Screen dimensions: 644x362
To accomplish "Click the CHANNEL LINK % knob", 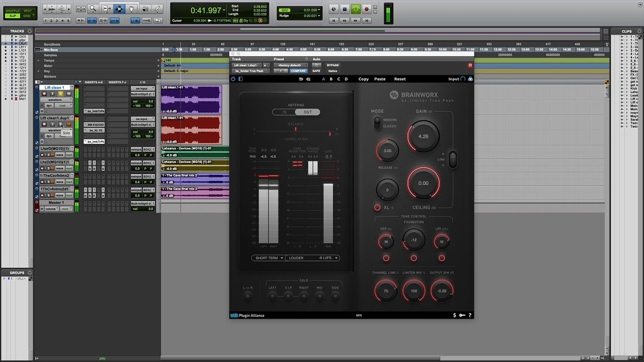I will (x=386, y=290).
